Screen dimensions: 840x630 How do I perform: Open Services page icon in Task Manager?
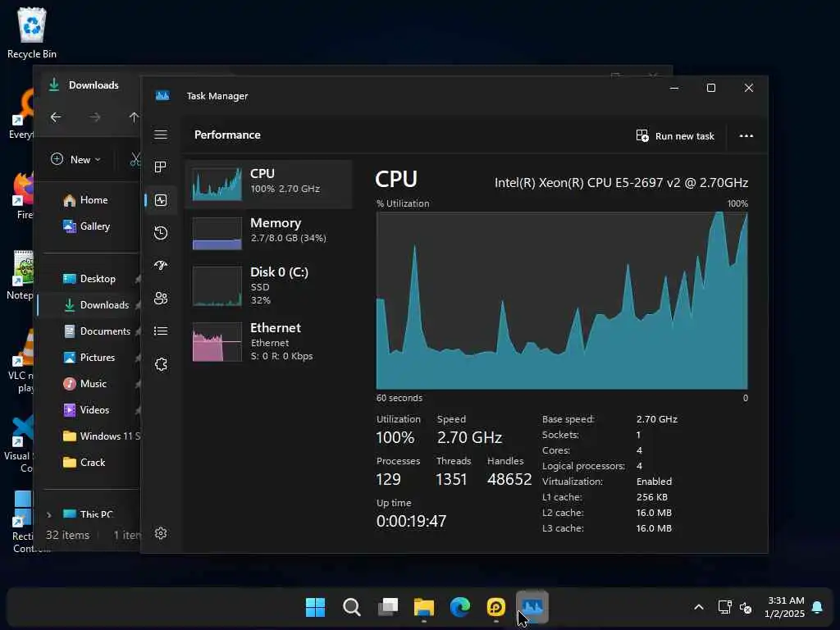point(161,364)
